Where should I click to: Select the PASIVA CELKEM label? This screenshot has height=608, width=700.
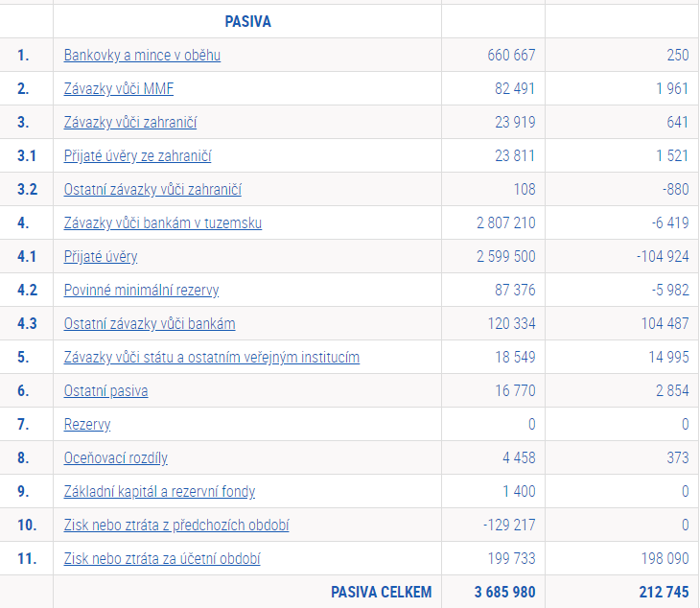pos(382,593)
